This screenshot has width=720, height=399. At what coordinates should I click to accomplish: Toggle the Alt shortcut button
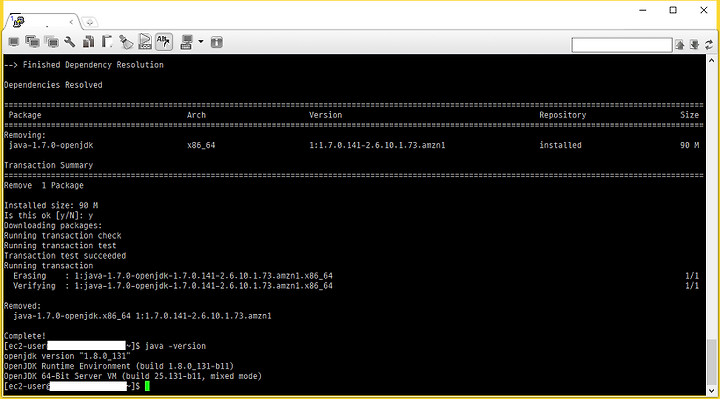pyautogui.click(x=164, y=42)
